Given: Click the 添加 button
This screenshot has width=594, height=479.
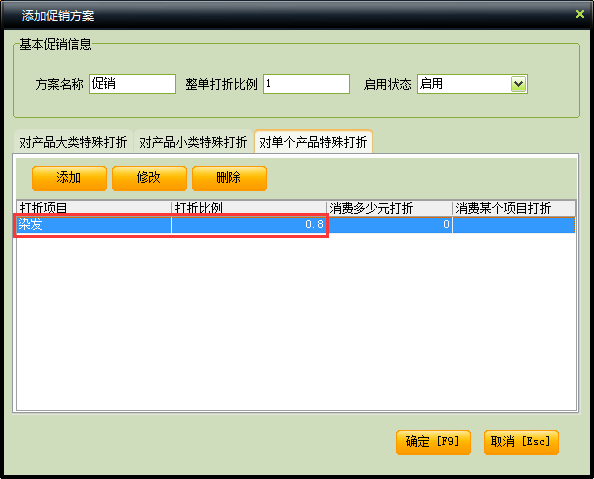Looking at the screenshot, I should click(69, 178).
